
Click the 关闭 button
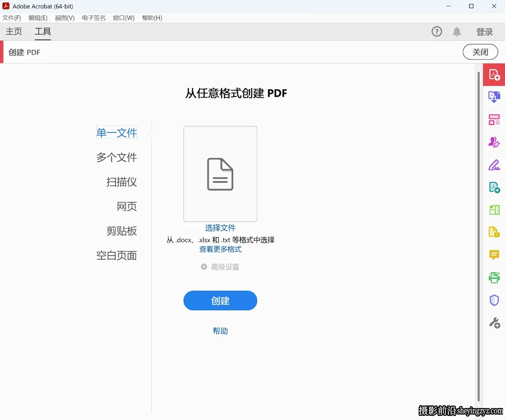(480, 52)
